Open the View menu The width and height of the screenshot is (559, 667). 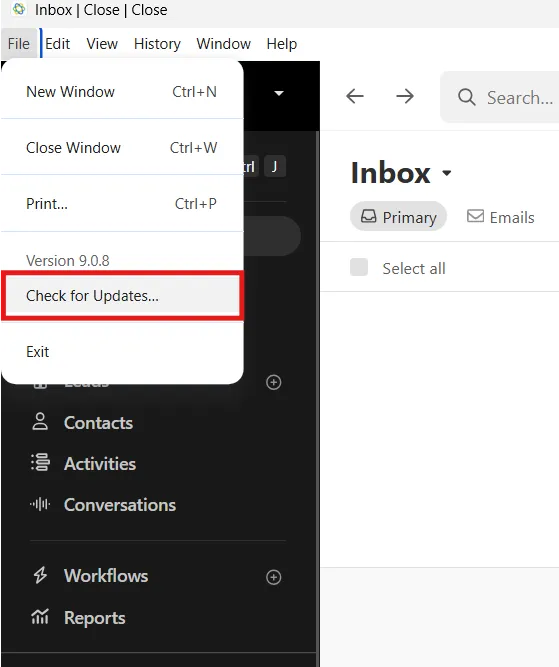102,44
